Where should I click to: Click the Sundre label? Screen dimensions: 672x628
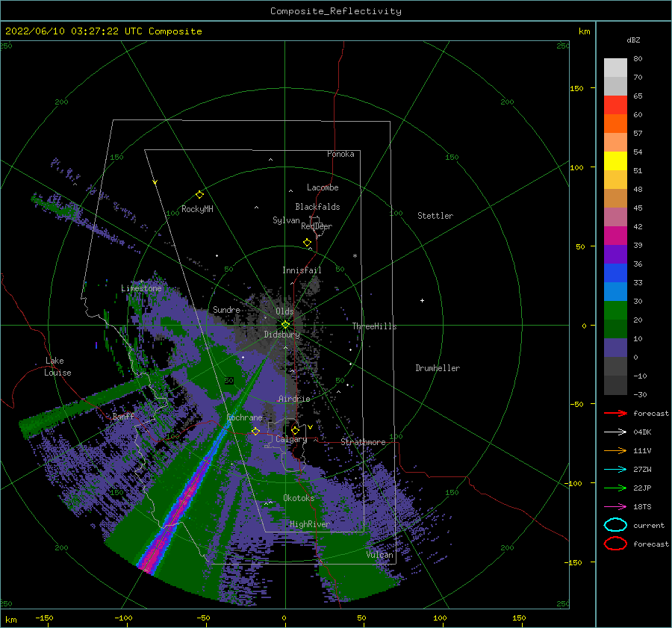(x=226, y=309)
